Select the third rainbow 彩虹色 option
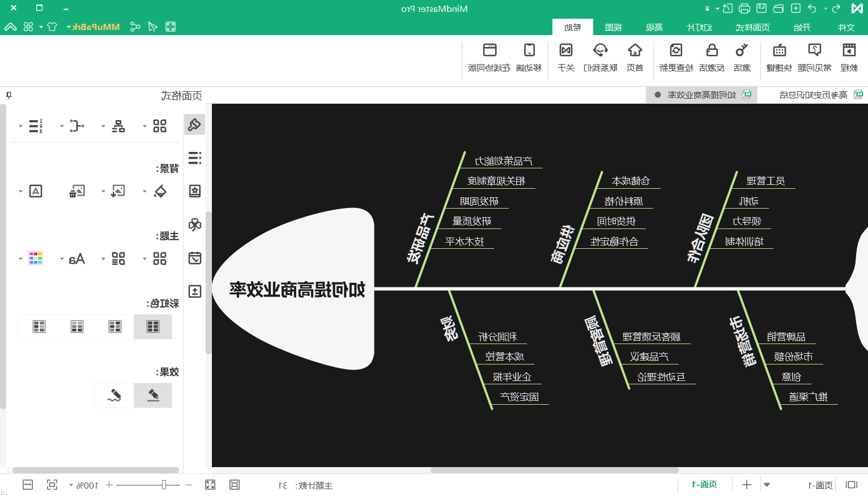Image resolution: width=868 pixels, height=496 pixels. click(77, 327)
